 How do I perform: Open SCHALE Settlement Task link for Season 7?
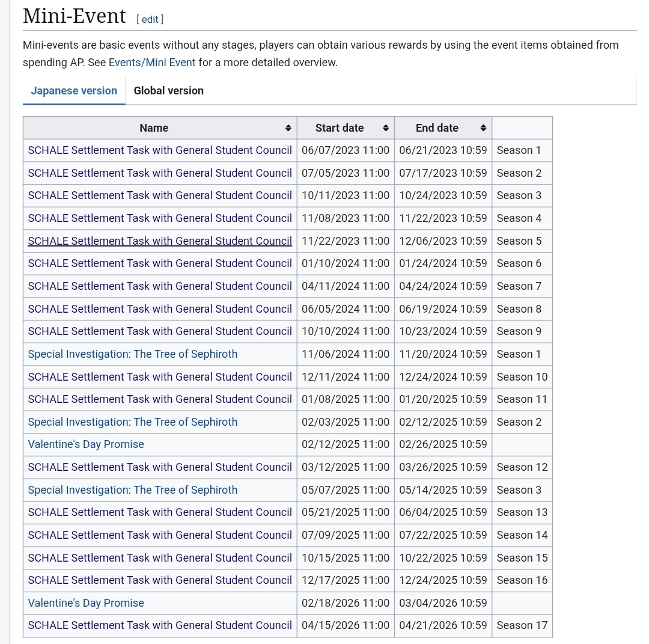point(160,286)
